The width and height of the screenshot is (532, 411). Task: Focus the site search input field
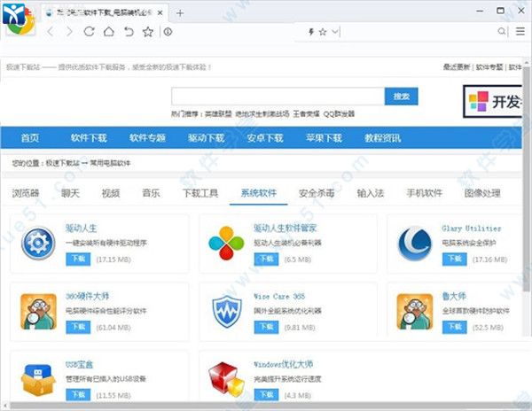[278, 97]
